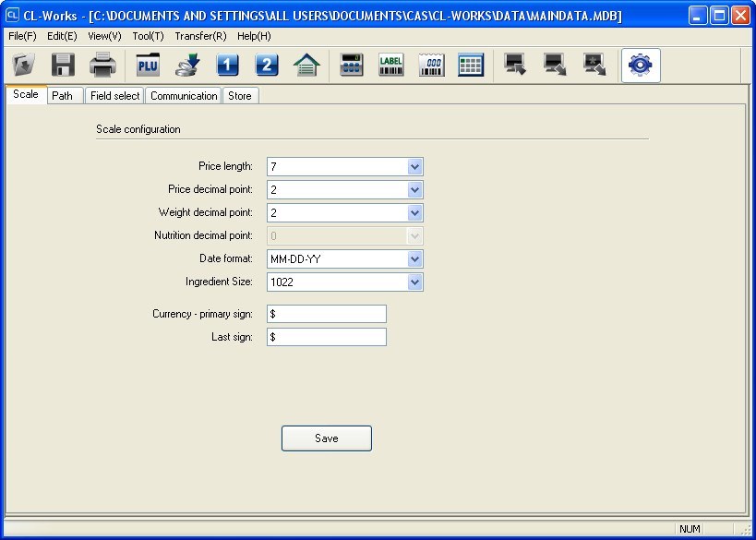Click the Save icon in the toolbar

click(62, 65)
